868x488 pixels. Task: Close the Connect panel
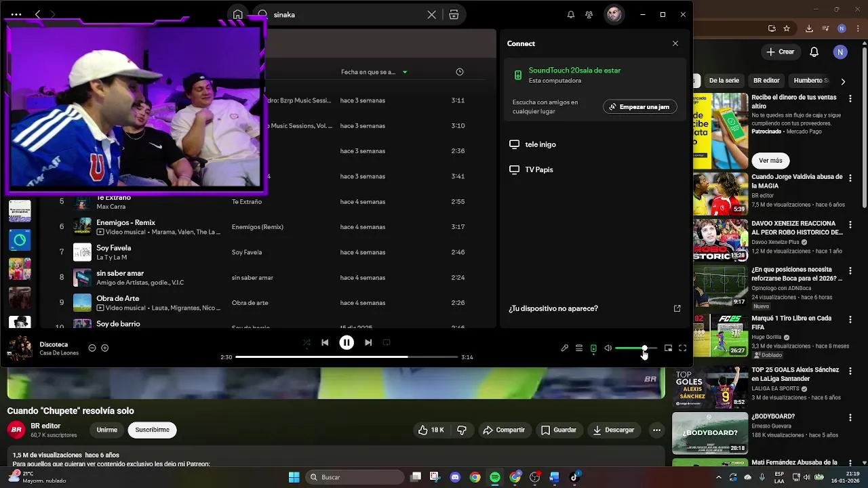675,43
